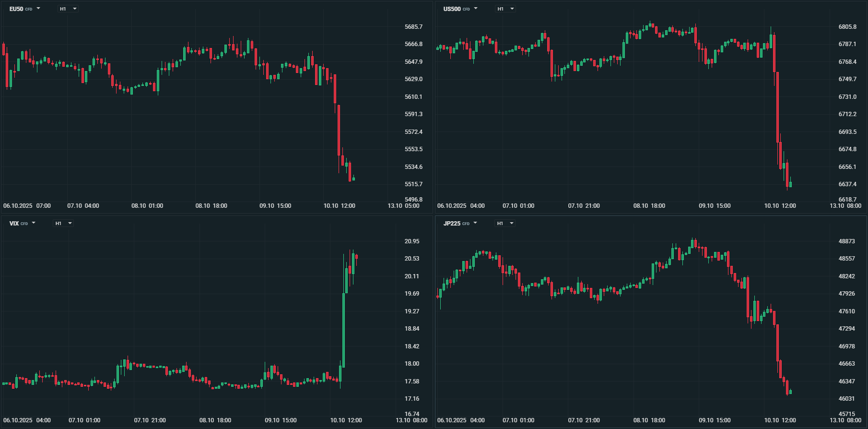Click the 48873 price label on JP225 axis
Screen dimensions: 868x429
click(846, 241)
